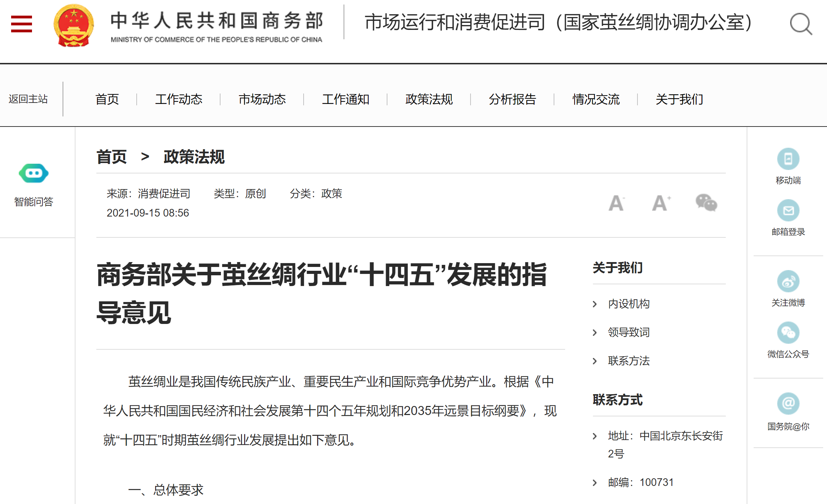The width and height of the screenshot is (827, 504).
Task: Follow on Weibo via 关注微博 icon
Action: 788,281
